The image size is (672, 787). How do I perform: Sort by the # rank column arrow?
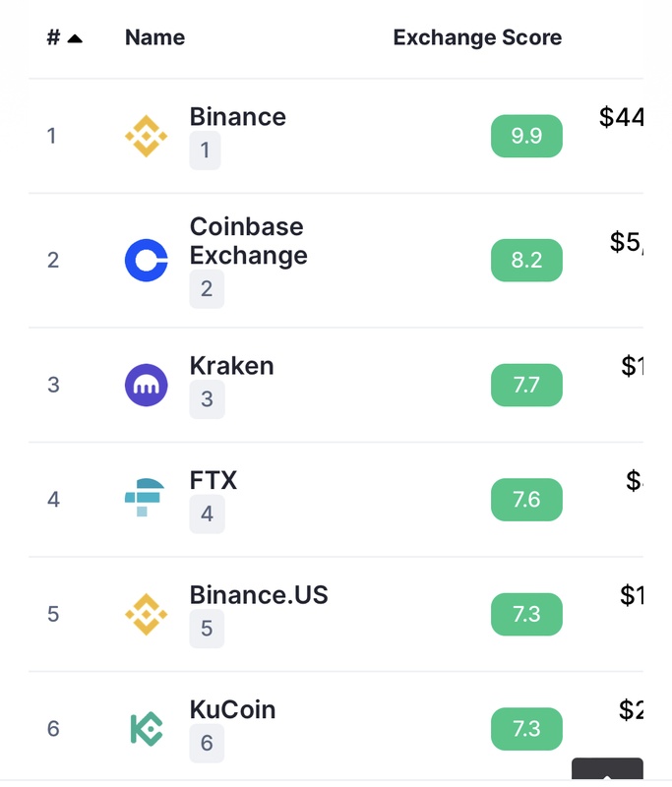75,38
